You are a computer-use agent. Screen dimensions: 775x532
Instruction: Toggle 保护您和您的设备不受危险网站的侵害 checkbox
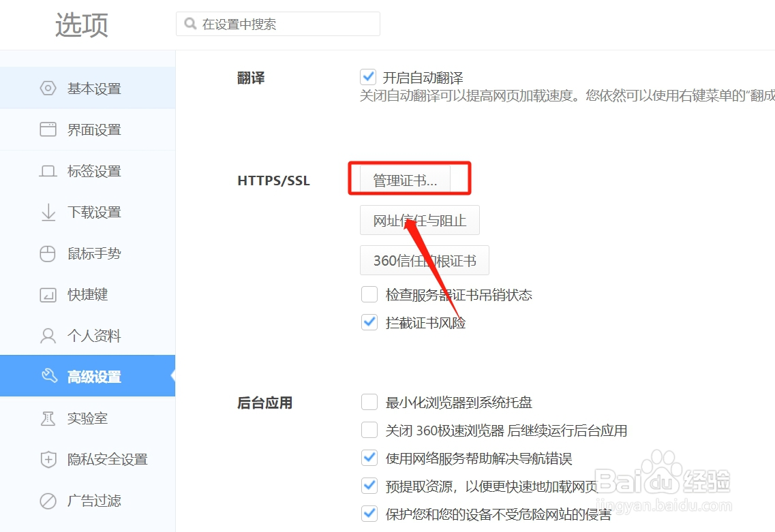(x=369, y=514)
